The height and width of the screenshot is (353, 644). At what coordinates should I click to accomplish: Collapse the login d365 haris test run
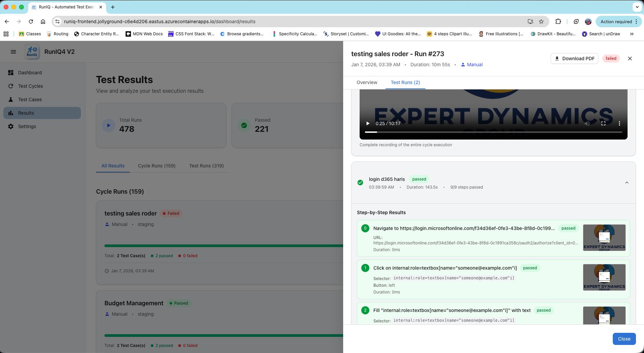click(x=627, y=183)
